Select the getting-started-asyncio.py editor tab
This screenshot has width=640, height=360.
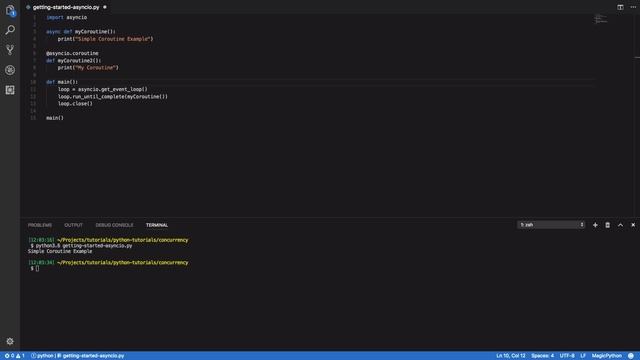tap(66, 7)
